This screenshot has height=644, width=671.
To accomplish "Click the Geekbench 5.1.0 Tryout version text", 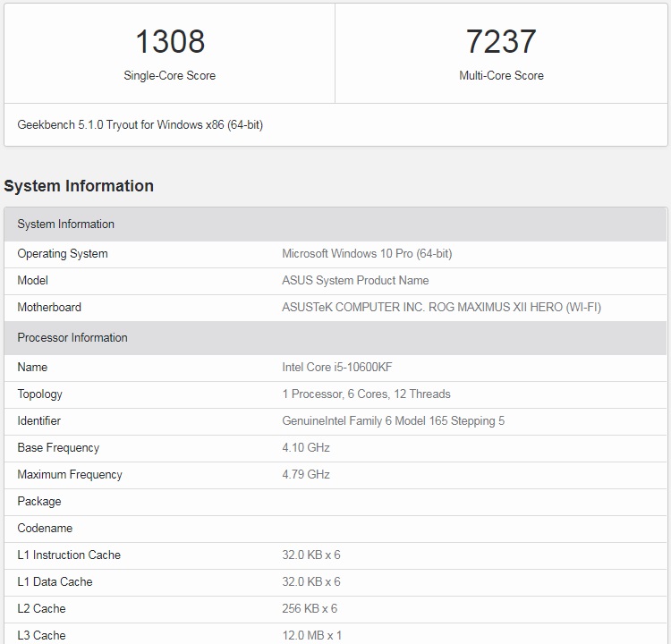I will pos(140,124).
